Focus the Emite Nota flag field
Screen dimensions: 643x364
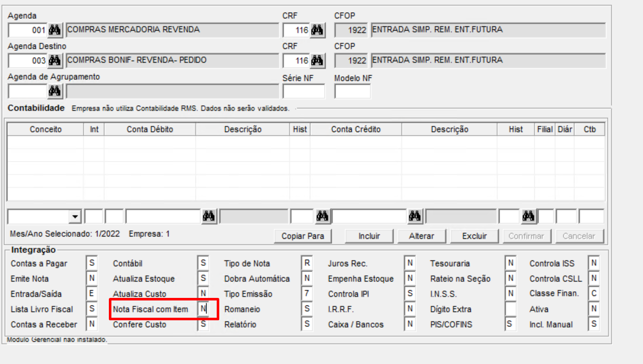pos(92,279)
